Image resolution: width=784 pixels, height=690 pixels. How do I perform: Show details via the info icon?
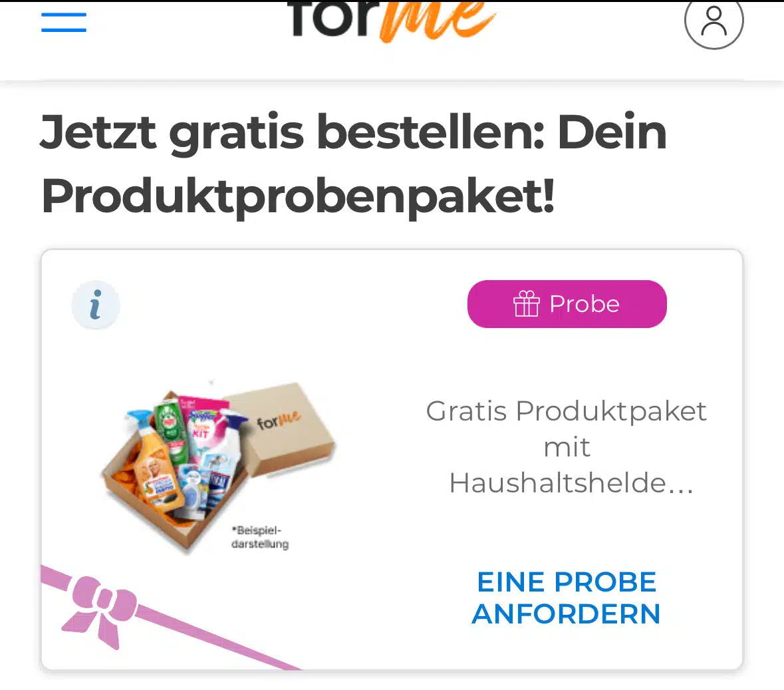(x=96, y=305)
